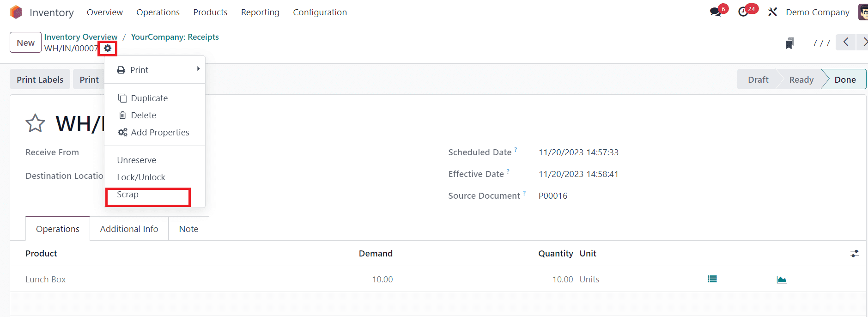This screenshot has width=868, height=317.
Task: Click the Odoo Inventory app logo
Action: [x=16, y=12]
